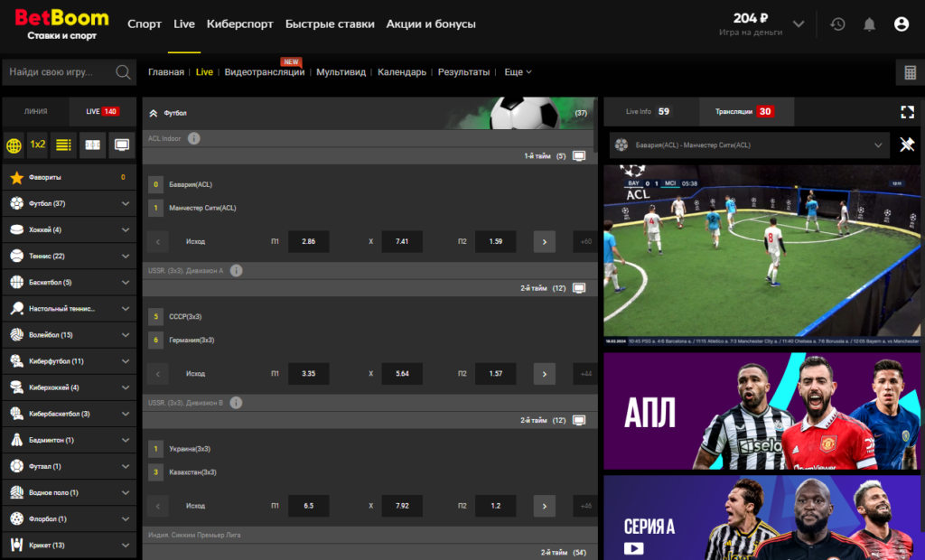Click info icon next to ACL Indoor

(x=193, y=138)
